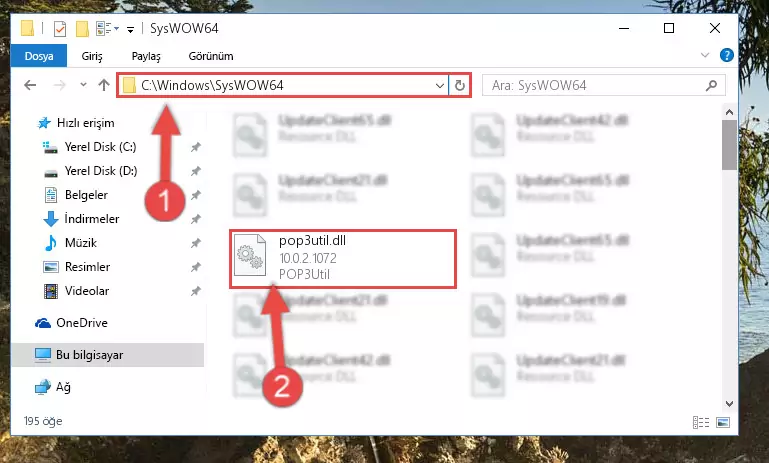Screen dimensions: 769x463
Task: Switch to details list view icon
Action: point(701,422)
